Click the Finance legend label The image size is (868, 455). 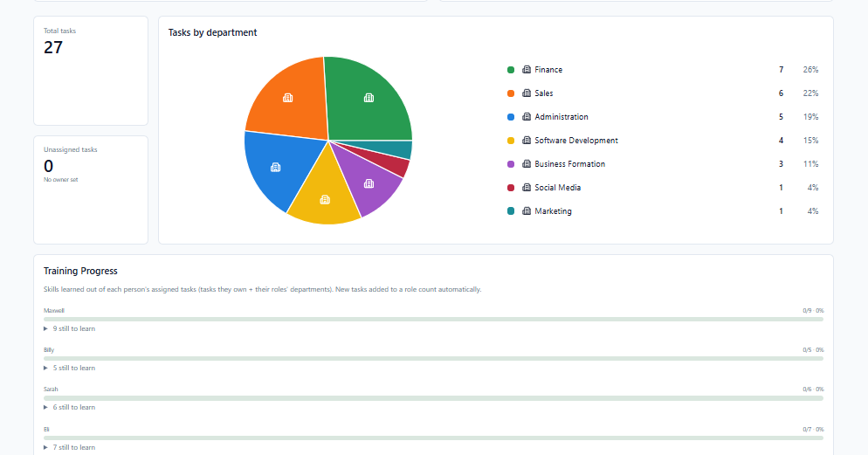tap(548, 70)
